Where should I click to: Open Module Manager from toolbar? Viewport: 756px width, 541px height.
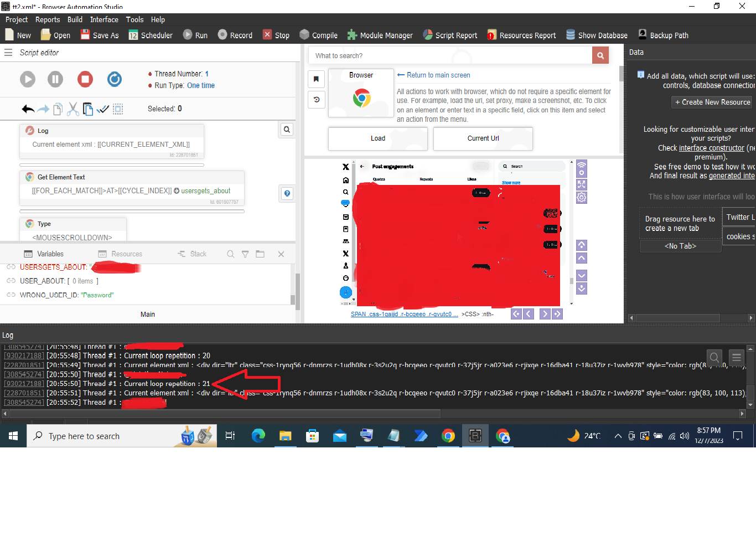pos(380,35)
